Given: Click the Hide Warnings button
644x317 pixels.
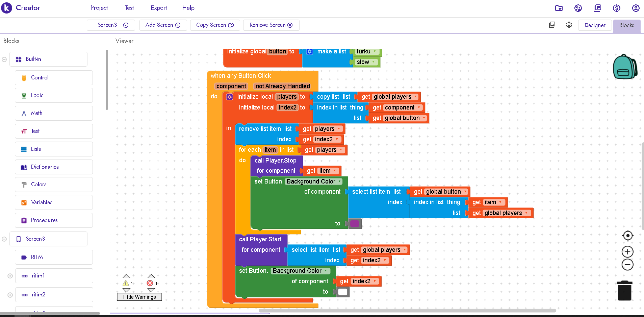Looking at the screenshot, I should 139,297.
